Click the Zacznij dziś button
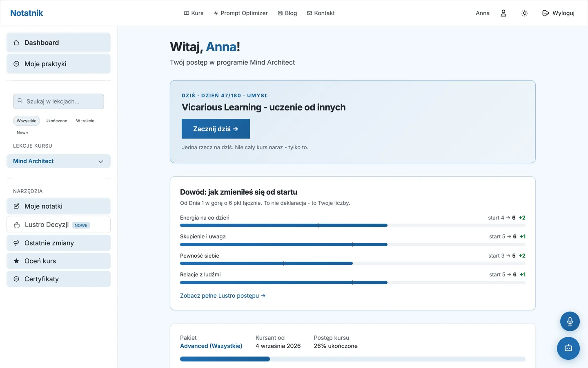The height and width of the screenshot is (368, 588). [216, 129]
